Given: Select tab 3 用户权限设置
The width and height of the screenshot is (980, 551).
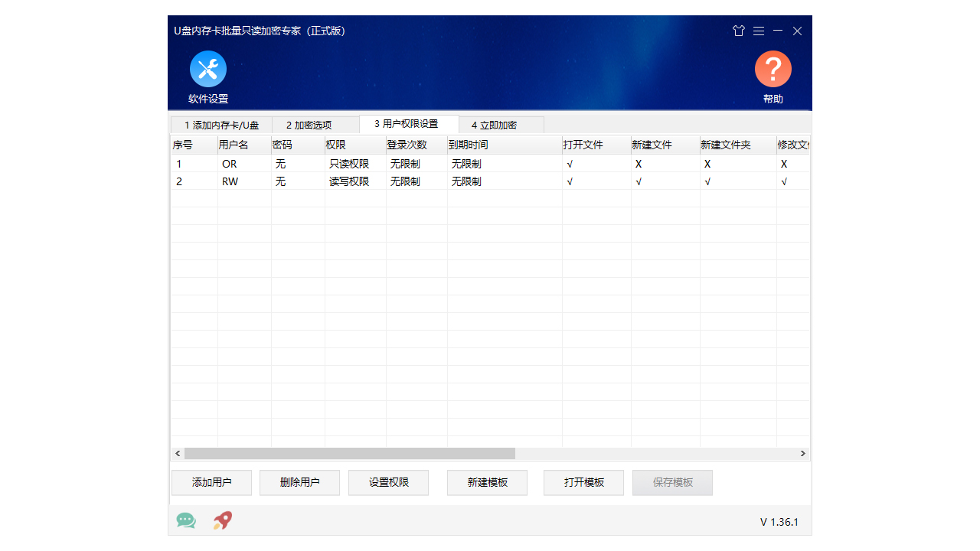Looking at the screenshot, I should 409,124.
